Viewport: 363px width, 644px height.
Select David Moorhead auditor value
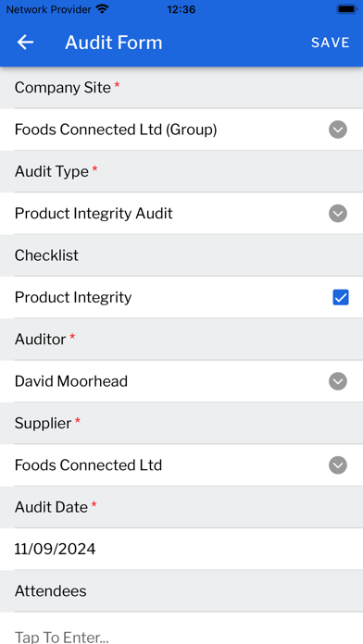coord(71,381)
